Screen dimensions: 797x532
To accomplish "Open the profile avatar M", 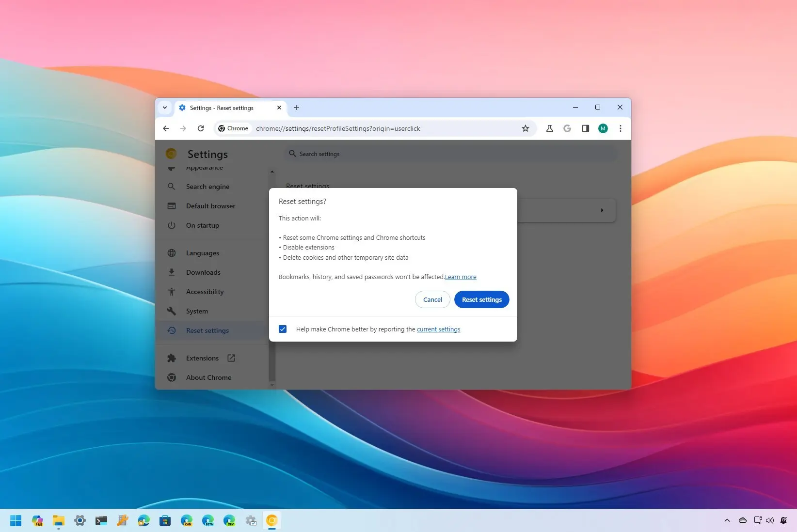I will tap(603, 128).
